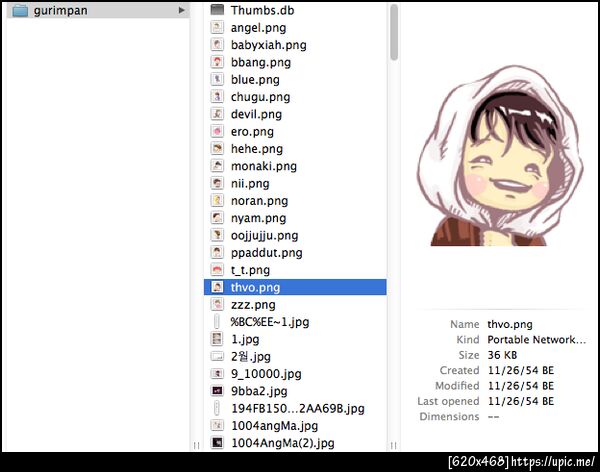600x472 pixels.
Task: Select the file name 9bba2.jpg
Action: (x=259, y=391)
